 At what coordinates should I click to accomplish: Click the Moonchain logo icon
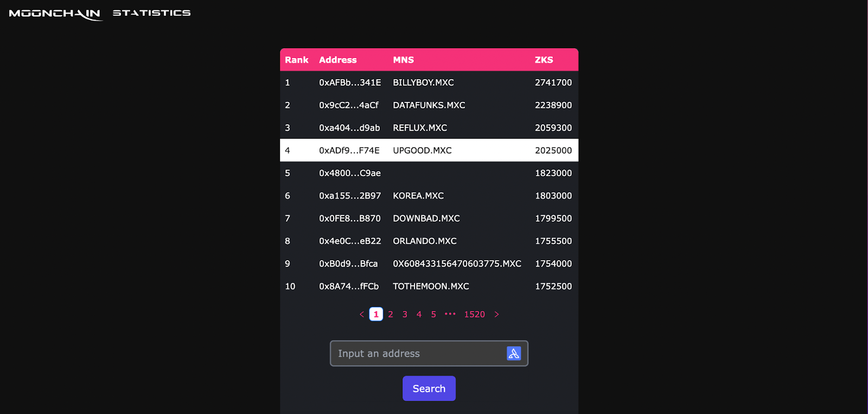(x=54, y=13)
